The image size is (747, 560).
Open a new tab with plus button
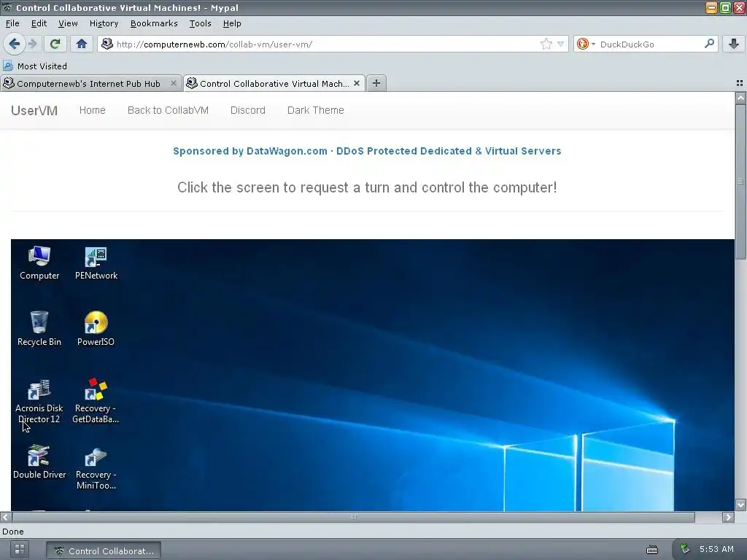(376, 83)
